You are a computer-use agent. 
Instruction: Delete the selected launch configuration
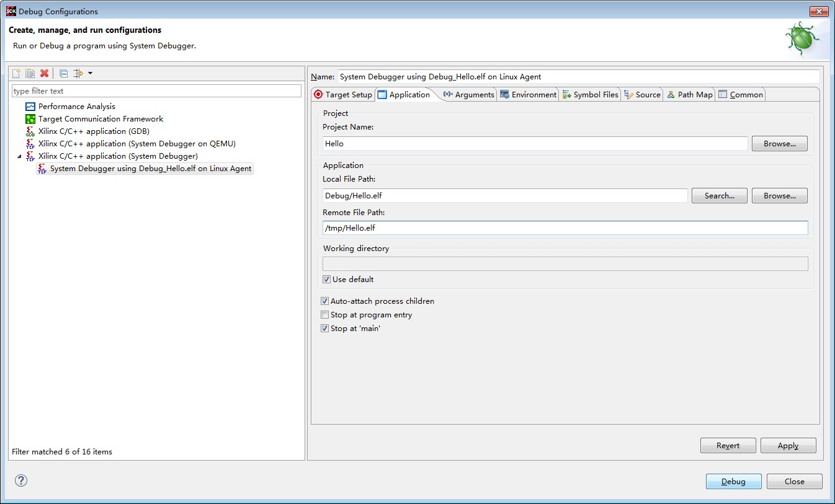[45, 74]
